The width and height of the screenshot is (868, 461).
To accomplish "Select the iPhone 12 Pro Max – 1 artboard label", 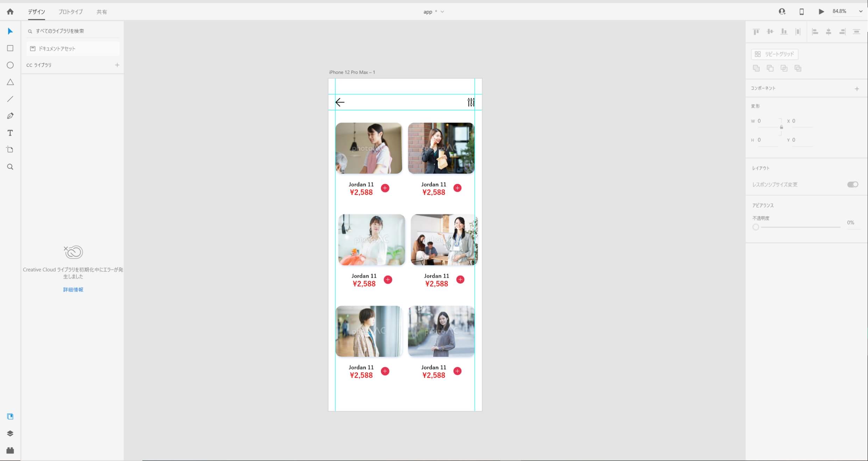I will tap(352, 72).
